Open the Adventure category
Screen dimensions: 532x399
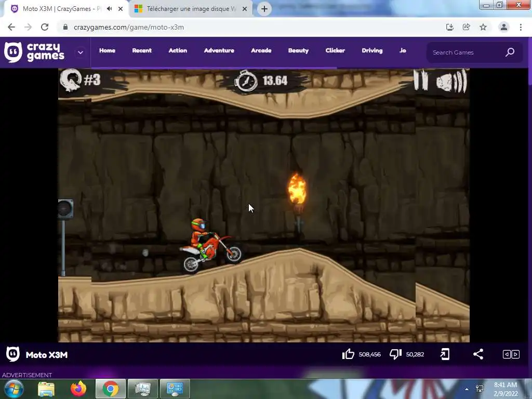click(x=219, y=50)
